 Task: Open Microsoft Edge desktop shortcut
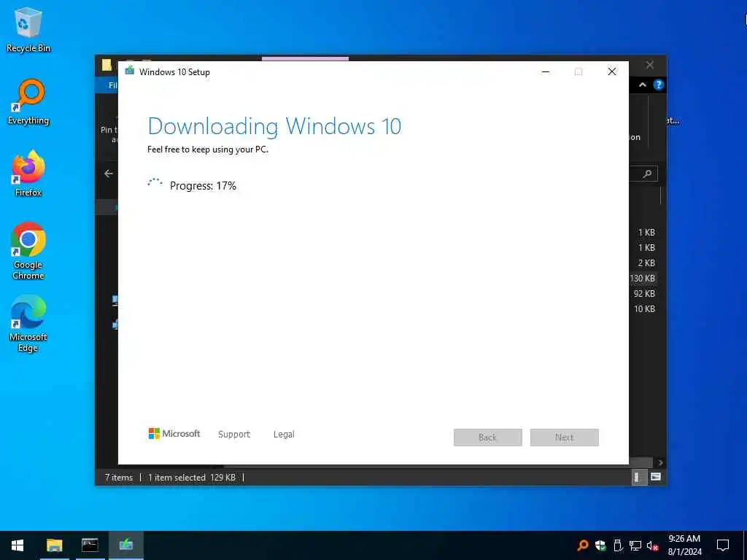tap(28, 324)
